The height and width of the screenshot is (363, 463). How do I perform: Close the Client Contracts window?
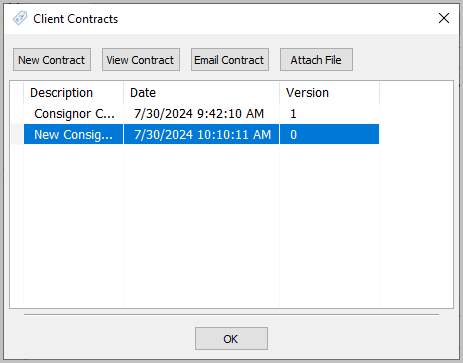click(x=444, y=18)
